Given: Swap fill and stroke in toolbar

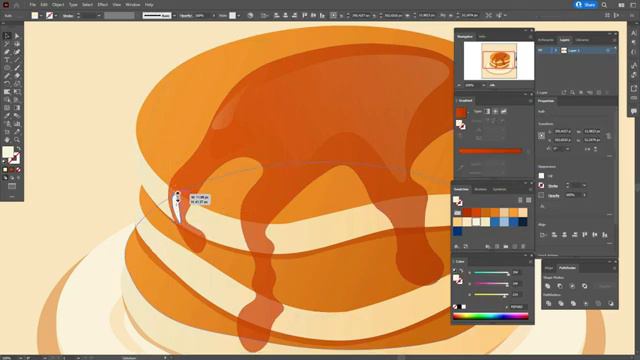Looking at the screenshot, I should 18,149.
